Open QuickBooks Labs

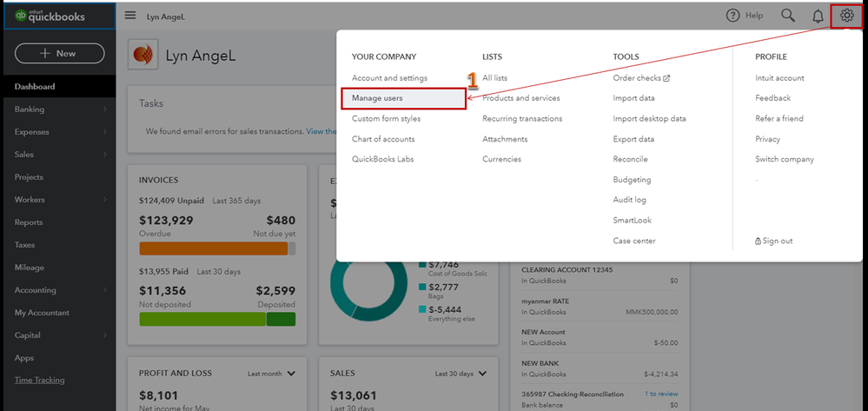pyautogui.click(x=383, y=160)
